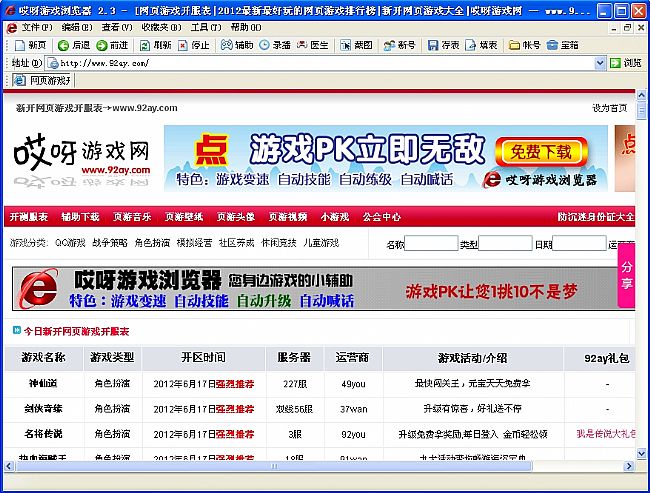
Task: Filter by 休闲竞技 category
Action: click(279, 243)
